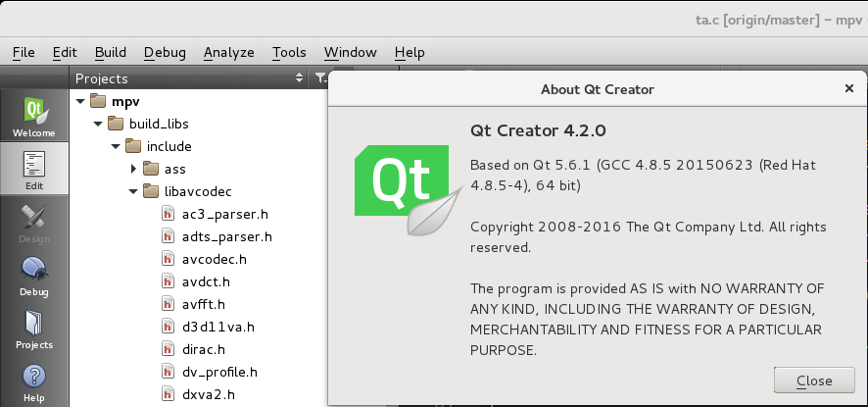Collapse the mpv project root
This screenshot has height=407, width=868.
point(80,101)
